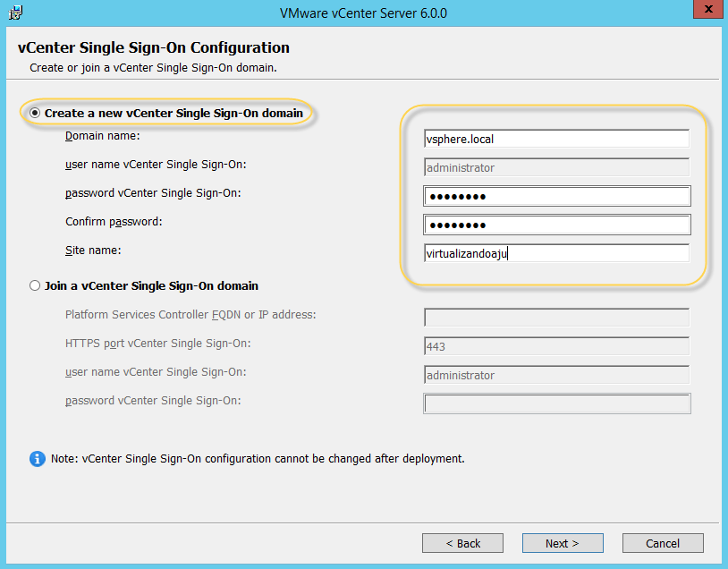Click the user name field under Join domain
Screen dimensions: 728x569
(555, 376)
